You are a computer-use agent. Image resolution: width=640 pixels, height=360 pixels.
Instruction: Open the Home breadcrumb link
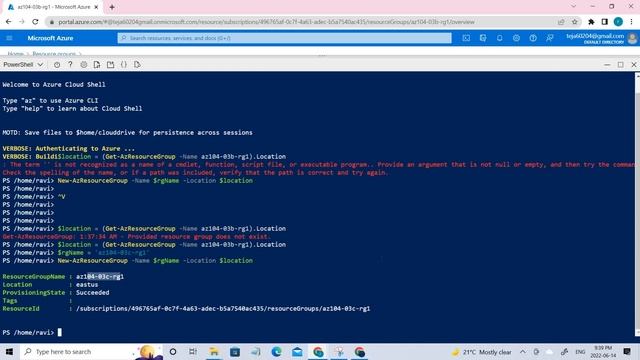16,53
